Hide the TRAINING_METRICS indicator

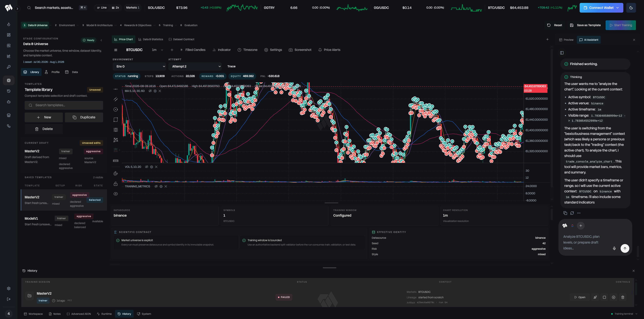pos(156,186)
